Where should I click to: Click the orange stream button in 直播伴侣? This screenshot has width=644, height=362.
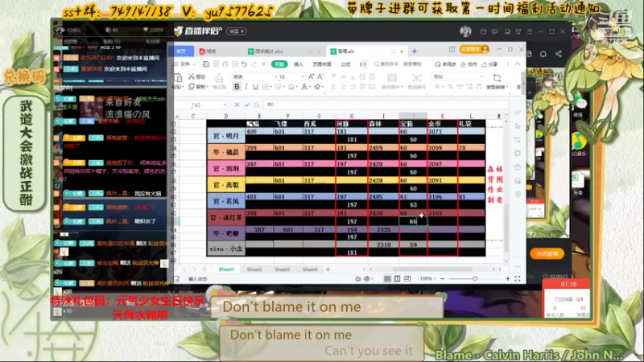click(547, 253)
